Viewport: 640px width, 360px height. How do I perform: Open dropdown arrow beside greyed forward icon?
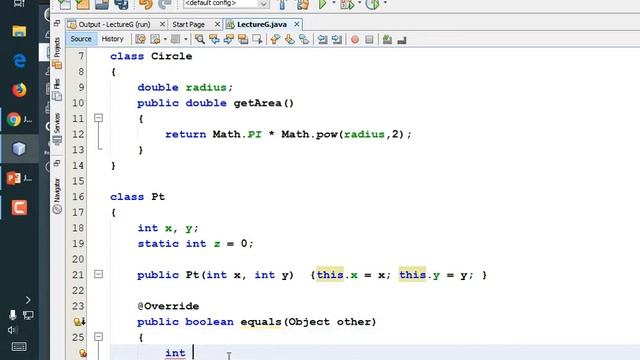186,40
